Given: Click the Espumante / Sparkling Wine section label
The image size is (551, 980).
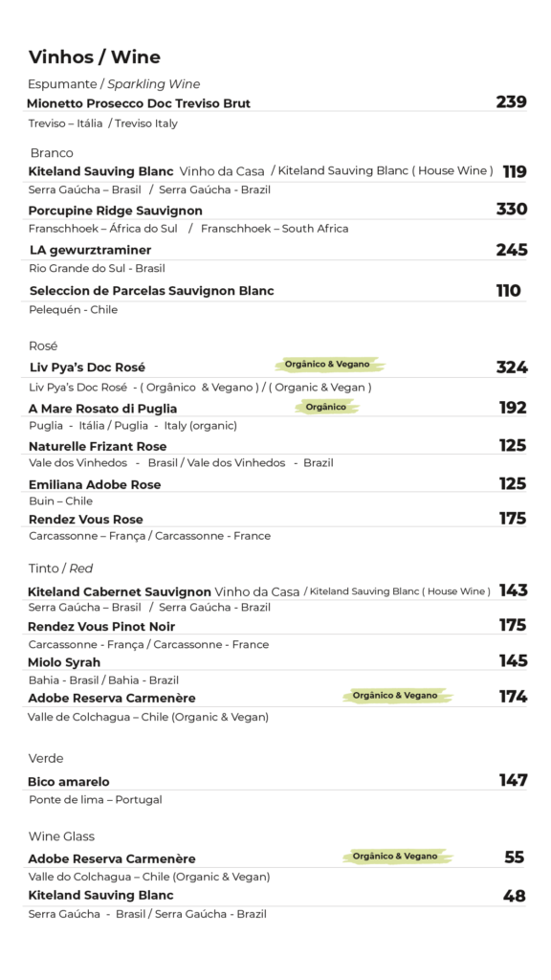Looking at the screenshot, I should click(x=114, y=84).
